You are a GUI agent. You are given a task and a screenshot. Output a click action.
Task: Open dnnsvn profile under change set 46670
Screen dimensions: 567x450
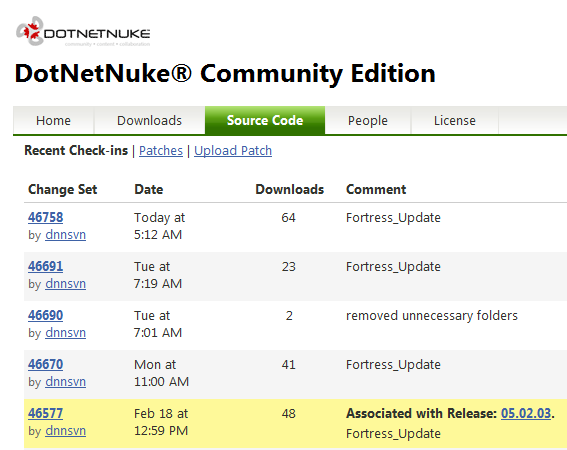tap(65, 382)
